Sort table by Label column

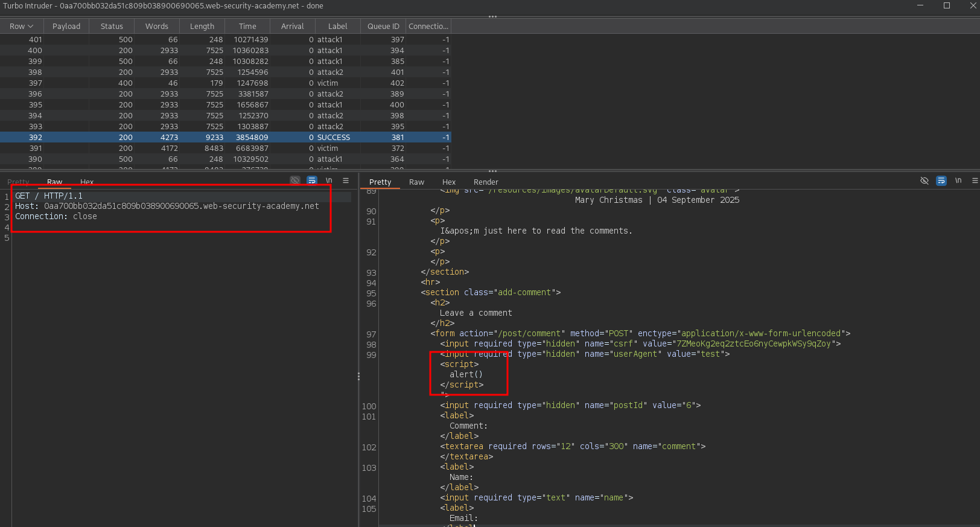pos(338,26)
